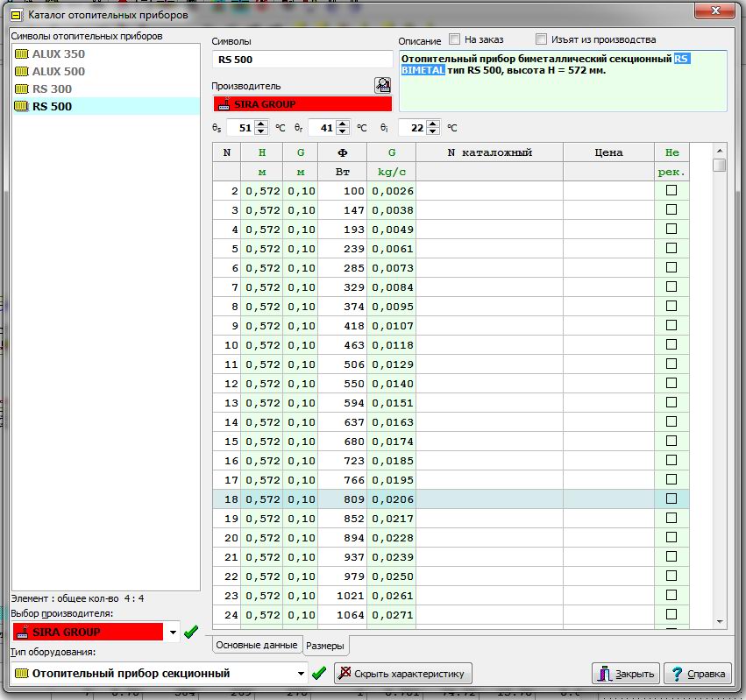Expand the equipment type dropdown
This screenshot has width=746, height=700.
[302, 673]
